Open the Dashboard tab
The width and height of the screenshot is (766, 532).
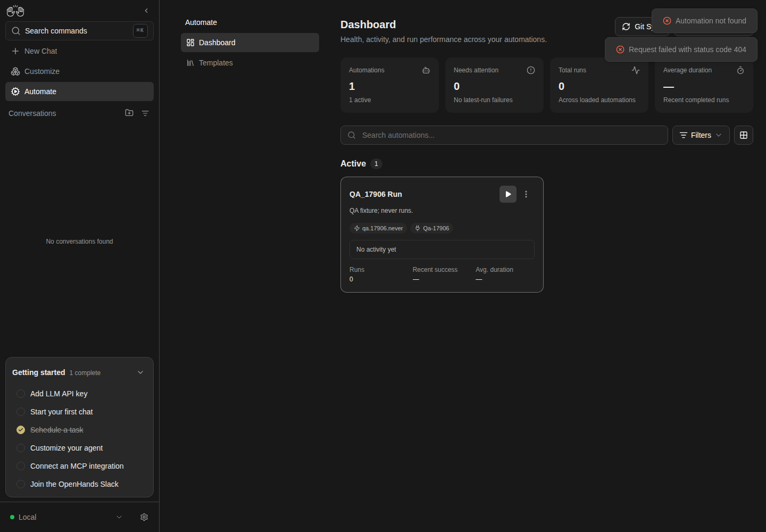coord(250,43)
